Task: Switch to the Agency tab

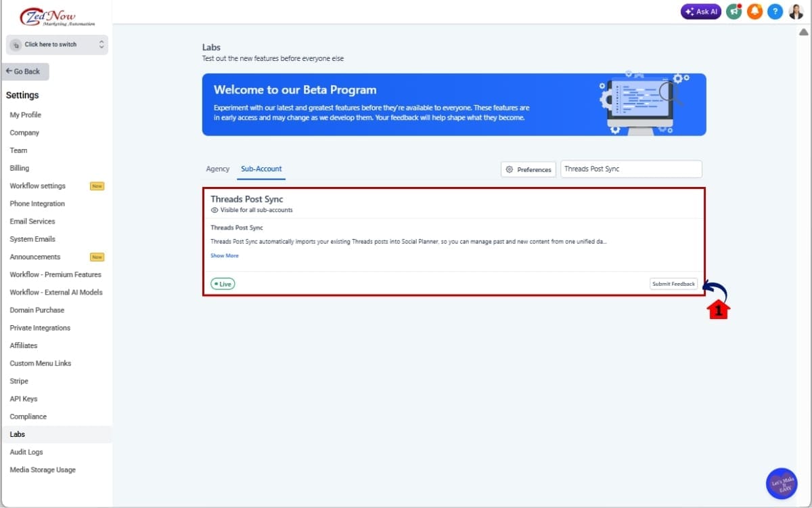Action: coord(218,169)
